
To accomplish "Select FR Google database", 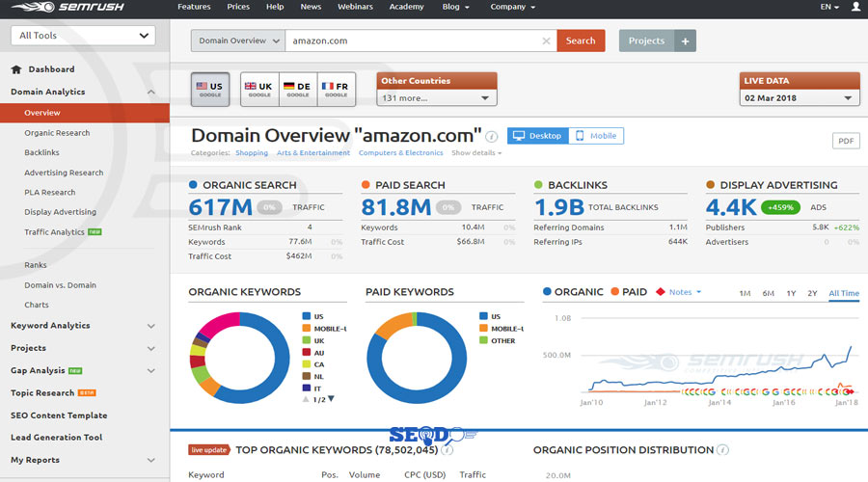I will (336, 89).
